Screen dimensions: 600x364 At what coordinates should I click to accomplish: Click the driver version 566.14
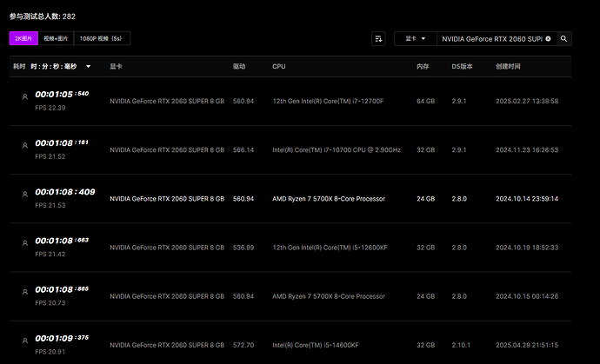[243, 150]
